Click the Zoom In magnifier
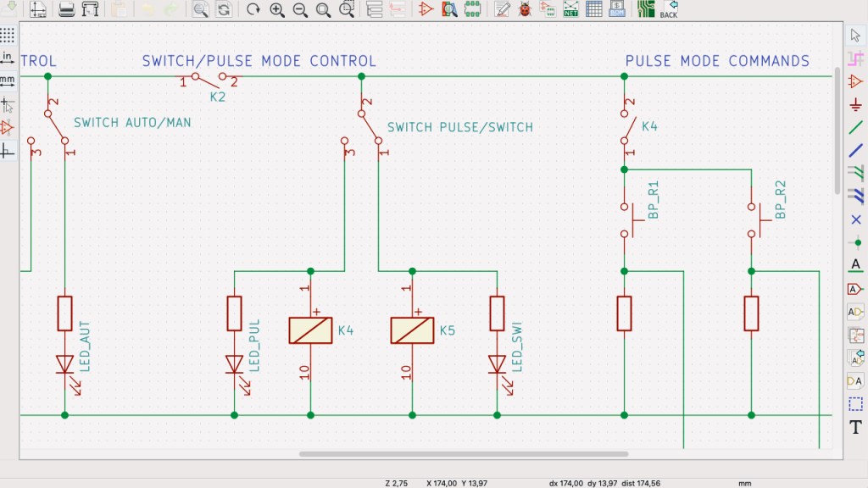This screenshot has height=488, width=868. pyautogui.click(x=277, y=9)
